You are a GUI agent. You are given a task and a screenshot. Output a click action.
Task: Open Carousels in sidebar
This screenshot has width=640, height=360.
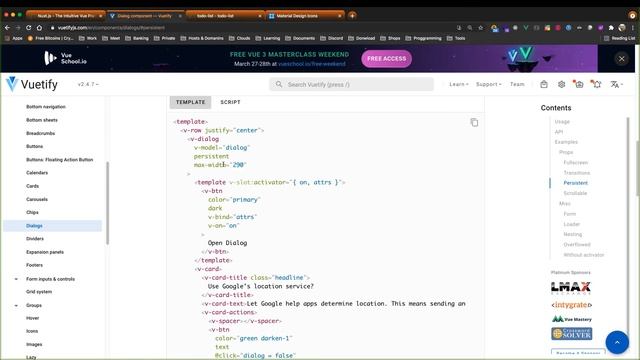37,199
